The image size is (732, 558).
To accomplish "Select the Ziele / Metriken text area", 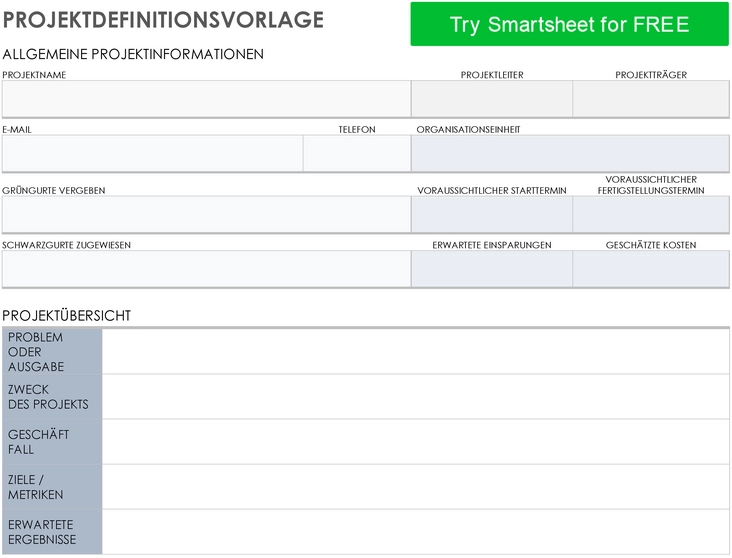I will click(x=415, y=487).
